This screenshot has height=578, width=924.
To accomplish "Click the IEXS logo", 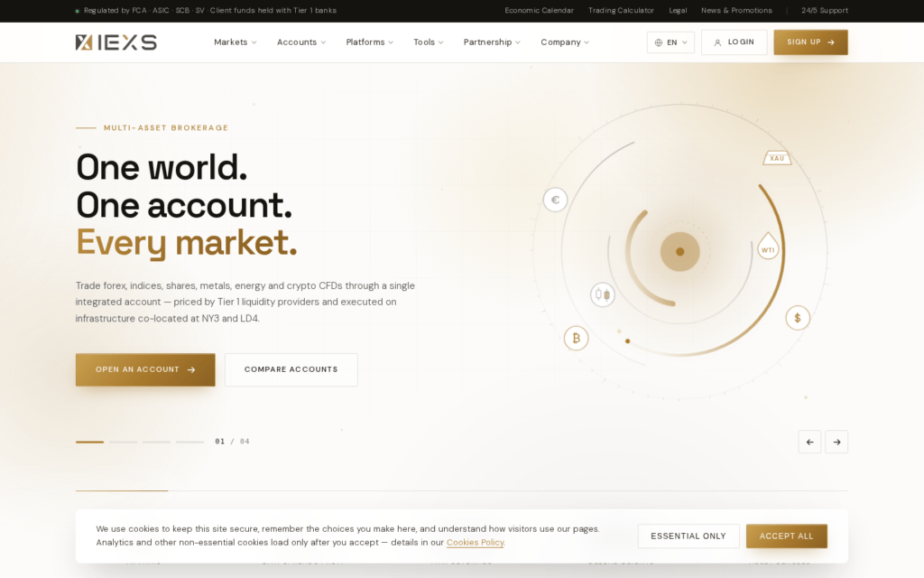I will 116,42.
